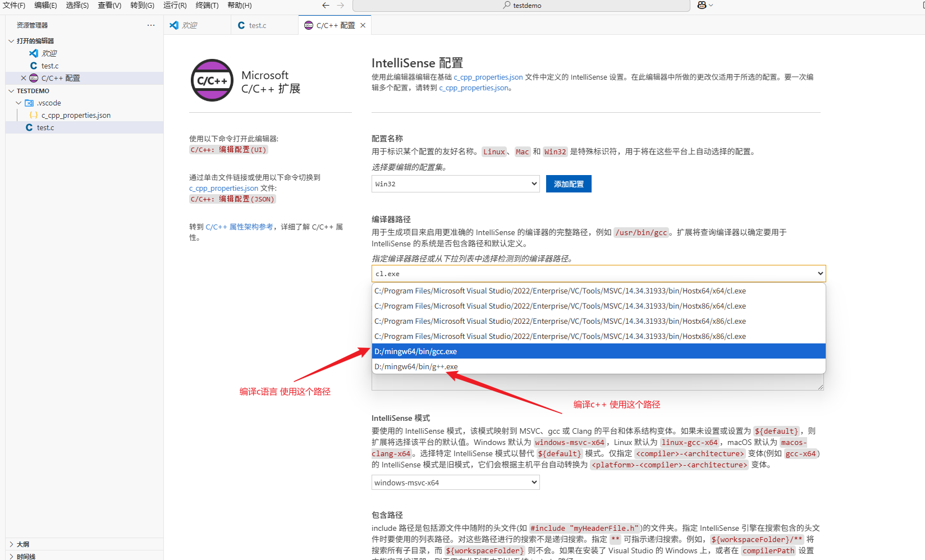The width and height of the screenshot is (925, 560).
Task: Click the back navigation arrow
Action: pyautogui.click(x=326, y=5)
